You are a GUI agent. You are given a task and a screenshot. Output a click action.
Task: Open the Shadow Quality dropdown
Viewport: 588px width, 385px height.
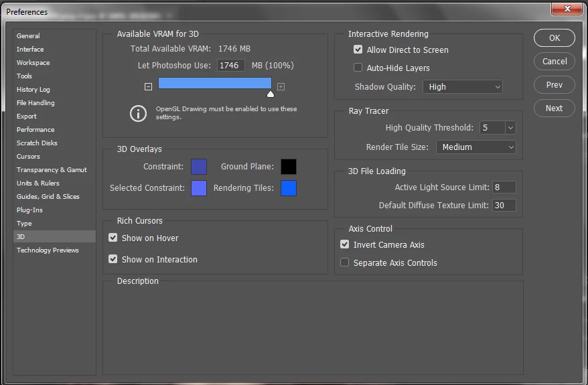tap(462, 87)
